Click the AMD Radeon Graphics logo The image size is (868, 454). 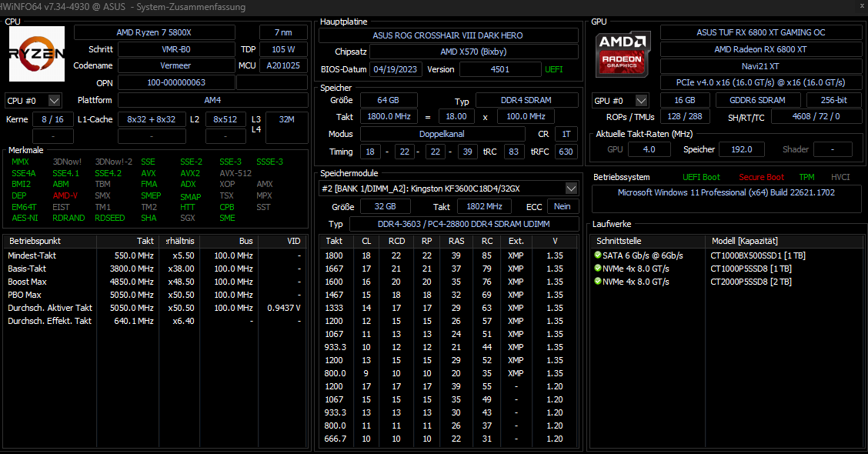click(x=623, y=54)
